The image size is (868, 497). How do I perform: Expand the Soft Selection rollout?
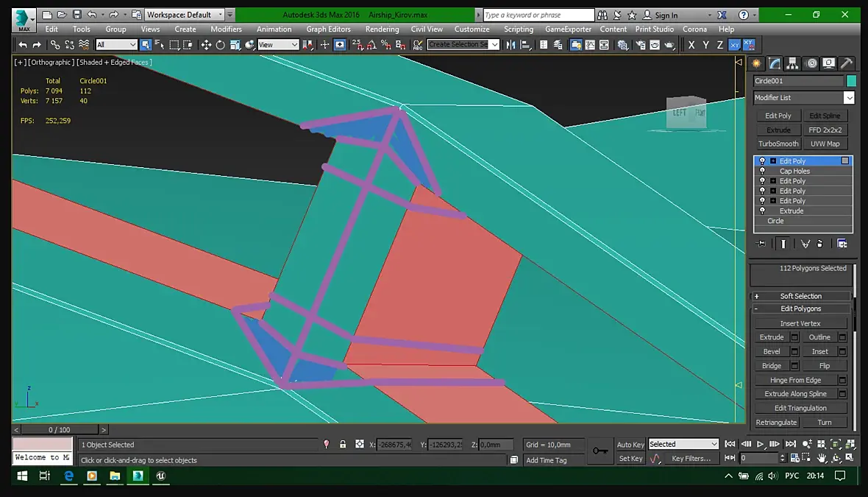click(x=800, y=296)
